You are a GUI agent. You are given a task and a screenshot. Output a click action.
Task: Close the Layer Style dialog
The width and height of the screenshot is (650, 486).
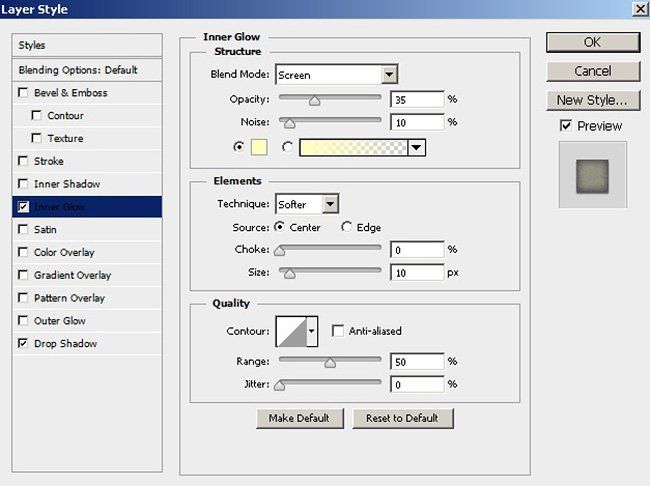click(x=640, y=9)
